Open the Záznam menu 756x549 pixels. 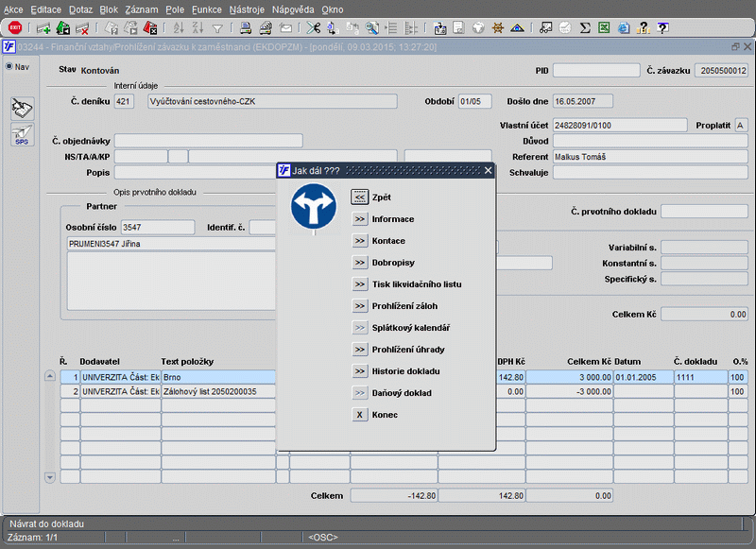point(142,9)
